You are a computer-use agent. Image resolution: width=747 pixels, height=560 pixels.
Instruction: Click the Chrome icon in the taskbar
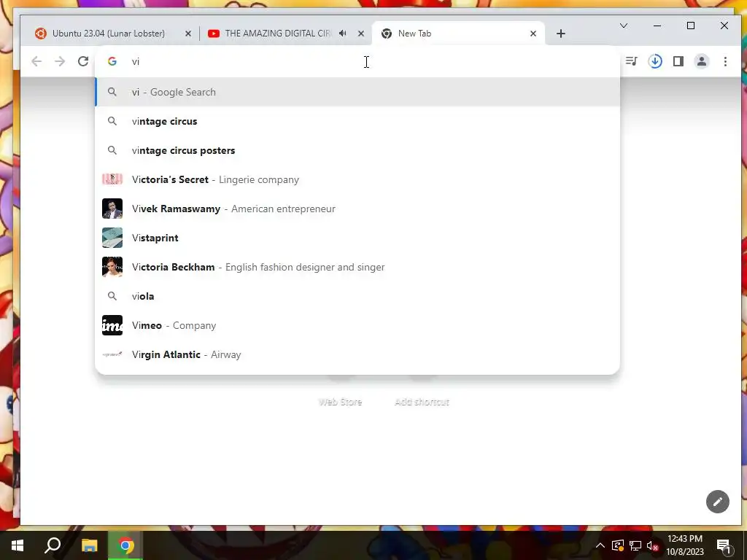pos(125,545)
